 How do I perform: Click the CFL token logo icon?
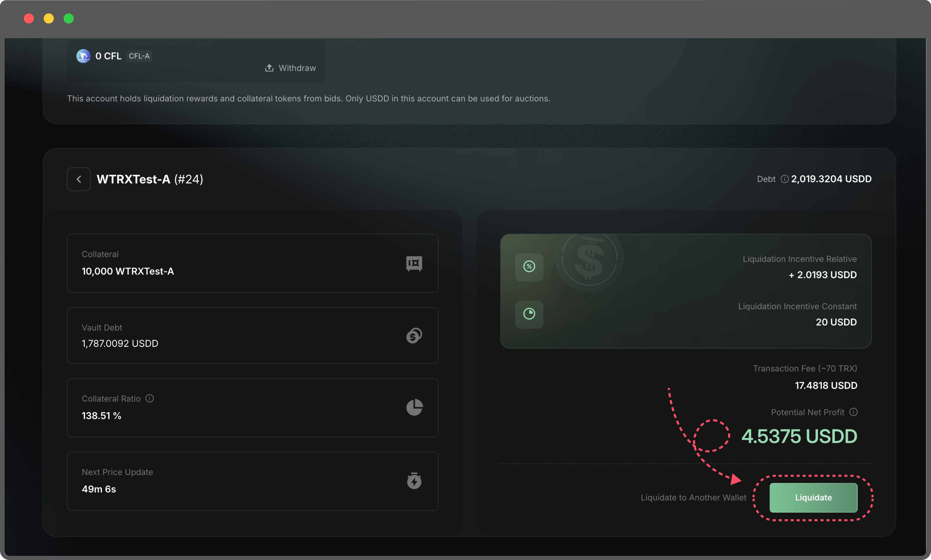[x=83, y=56]
